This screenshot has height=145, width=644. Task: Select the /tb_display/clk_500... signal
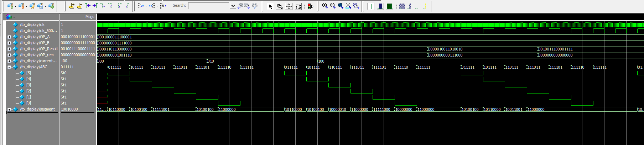(x=38, y=31)
